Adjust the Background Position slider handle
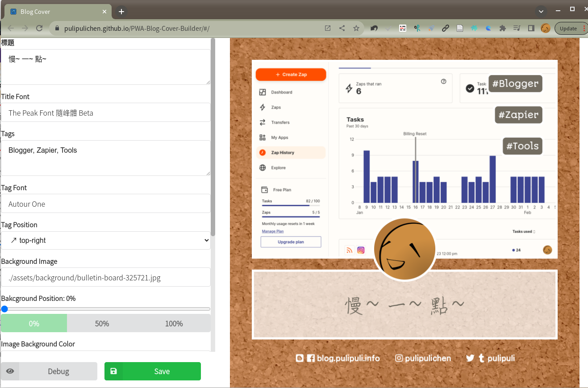 point(4,309)
